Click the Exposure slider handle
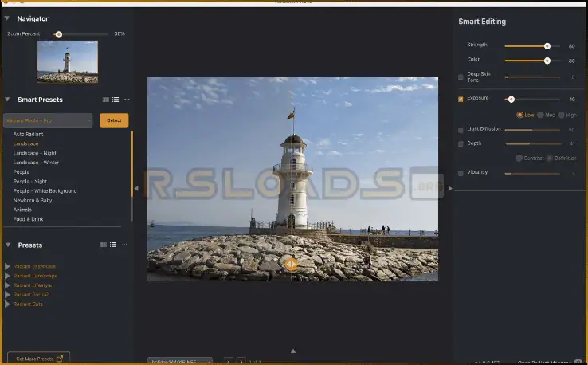588x365 pixels. click(x=512, y=100)
